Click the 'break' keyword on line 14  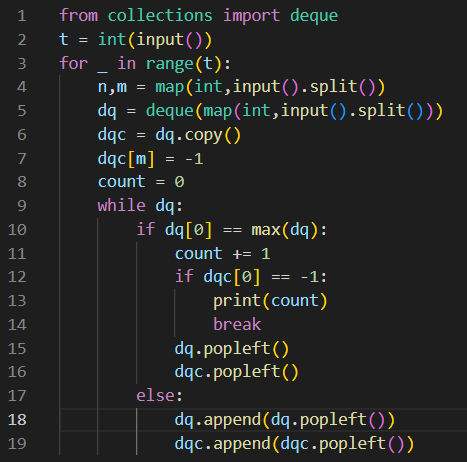(237, 324)
